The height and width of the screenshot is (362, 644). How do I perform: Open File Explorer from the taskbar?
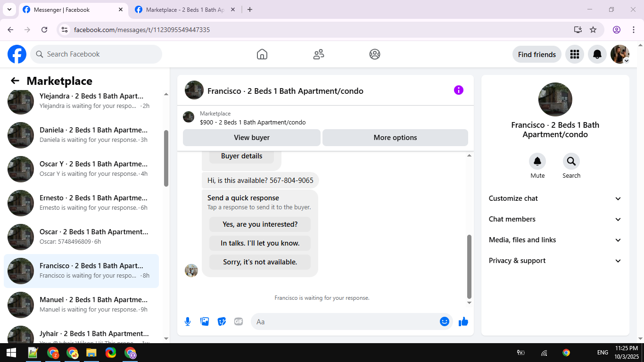pyautogui.click(x=91, y=353)
